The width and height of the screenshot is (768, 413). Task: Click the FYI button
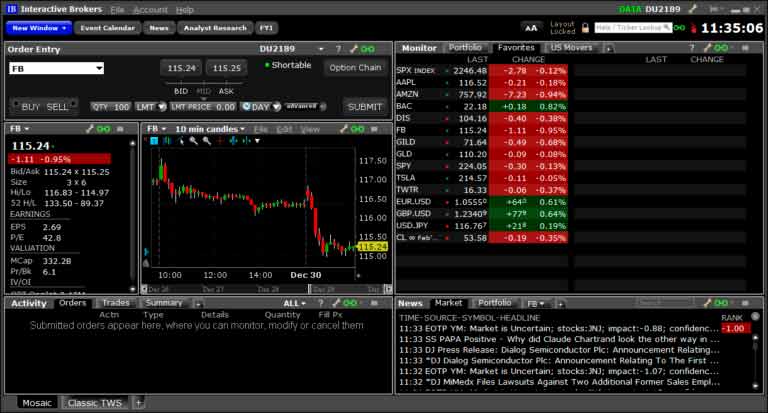[266, 28]
